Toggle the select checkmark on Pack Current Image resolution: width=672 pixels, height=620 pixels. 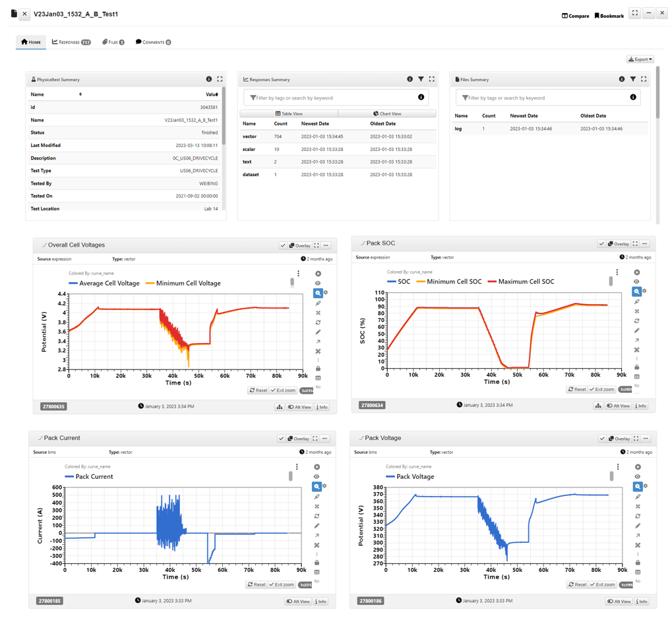(x=281, y=438)
